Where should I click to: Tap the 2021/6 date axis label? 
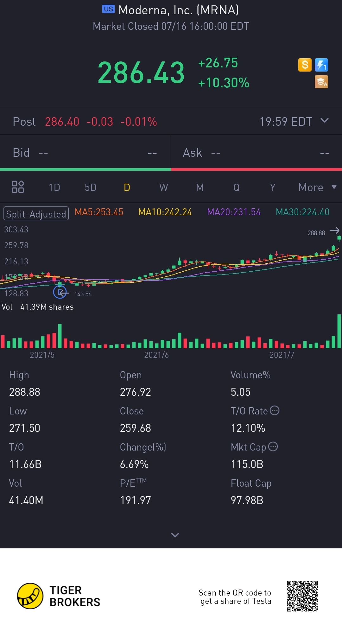pyautogui.click(x=156, y=355)
